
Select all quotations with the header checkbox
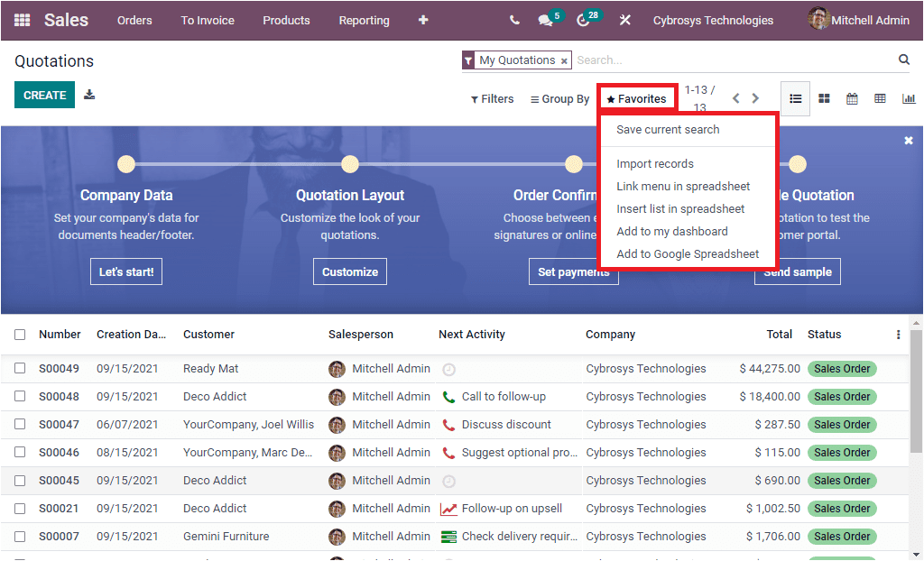pos(20,334)
